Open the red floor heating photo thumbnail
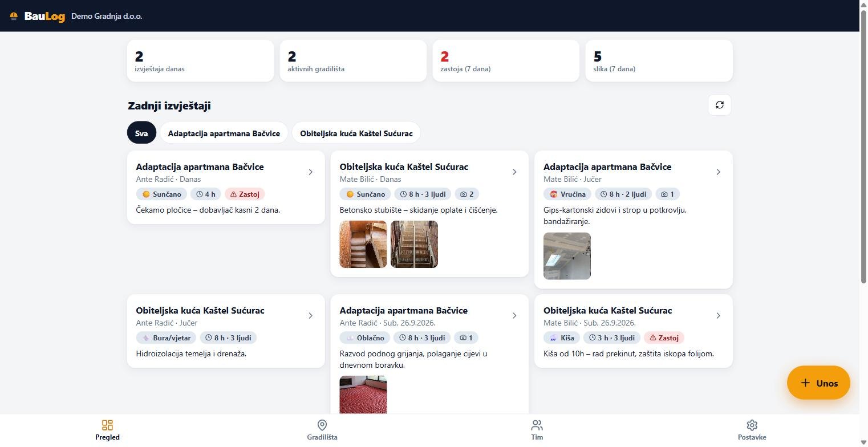This screenshot has width=868, height=447. click(x=363, y=395)
